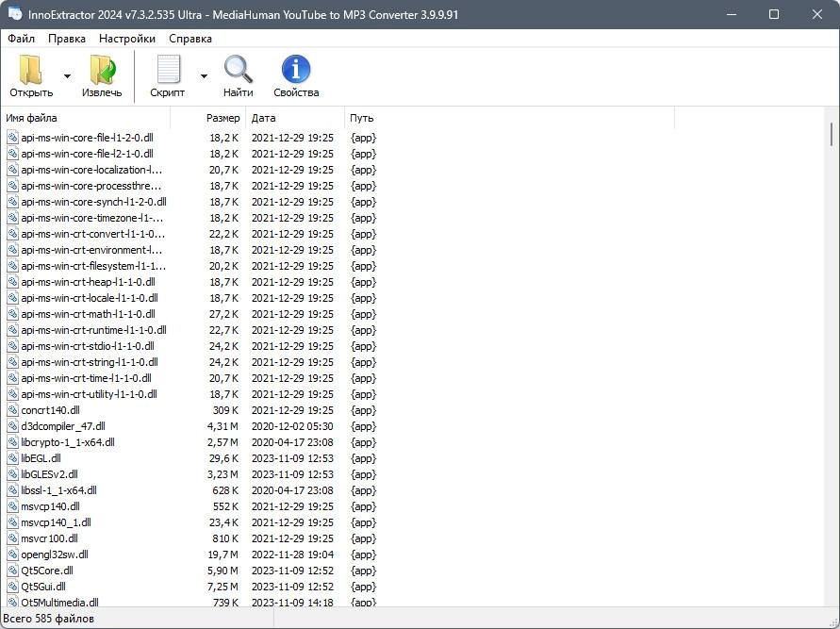Open the Настройки menu
This screenshot has height=629, width=840.
tap(127, 39)
